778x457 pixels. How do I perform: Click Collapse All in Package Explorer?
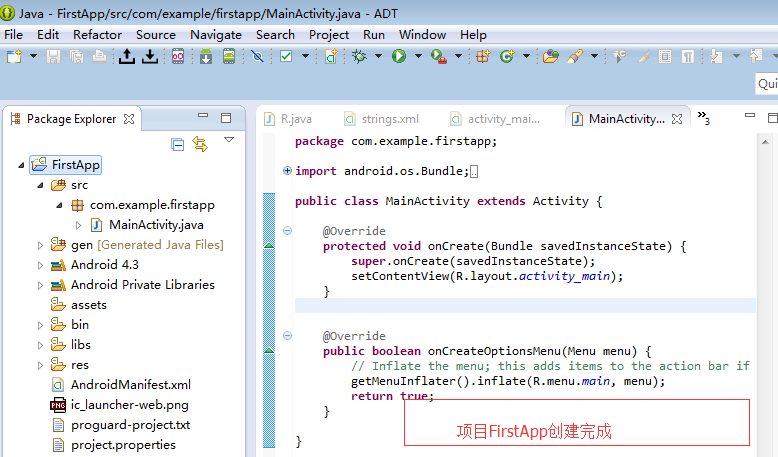[x=178, y=144]
